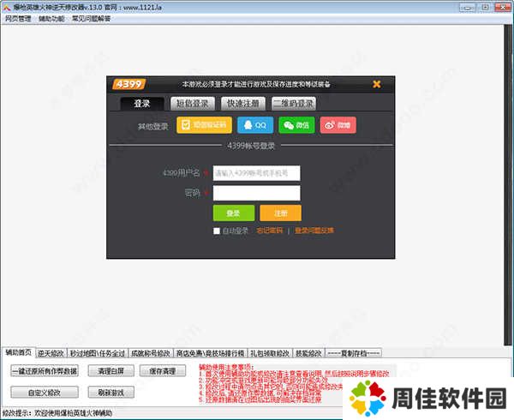
Task: Click the 4399 logo in the login dialog
Action: pos(128,84)
